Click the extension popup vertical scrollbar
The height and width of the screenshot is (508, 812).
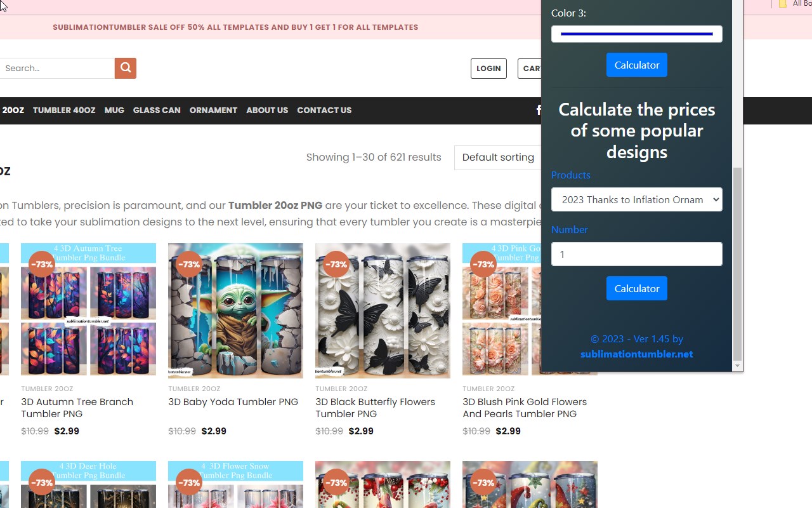point(737,264)
